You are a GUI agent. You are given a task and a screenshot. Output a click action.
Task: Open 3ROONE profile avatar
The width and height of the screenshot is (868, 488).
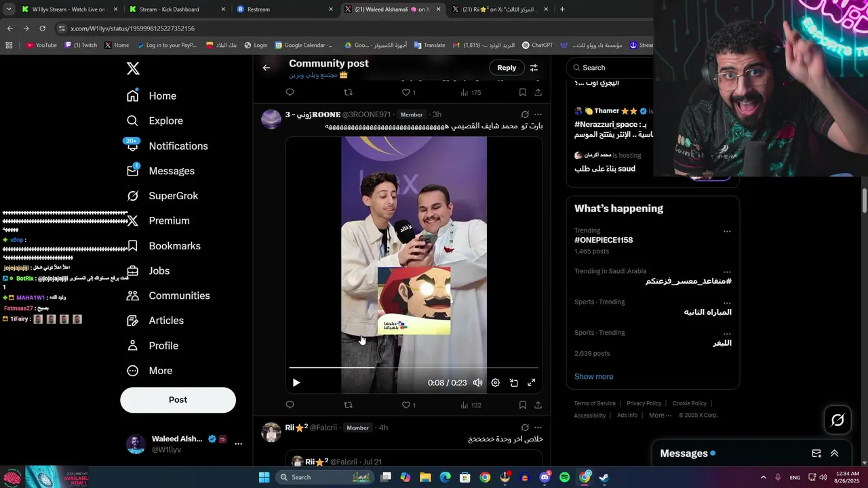271,119
